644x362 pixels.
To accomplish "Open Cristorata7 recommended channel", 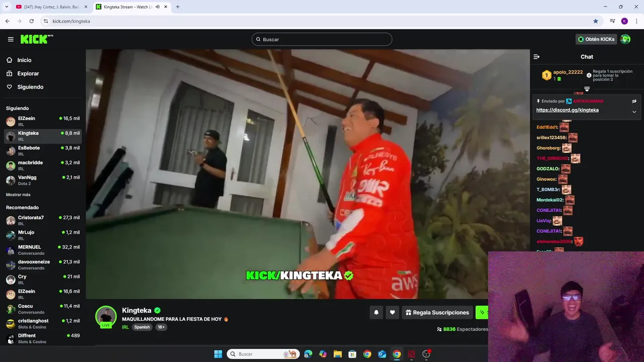I will [x=43, y=220].
